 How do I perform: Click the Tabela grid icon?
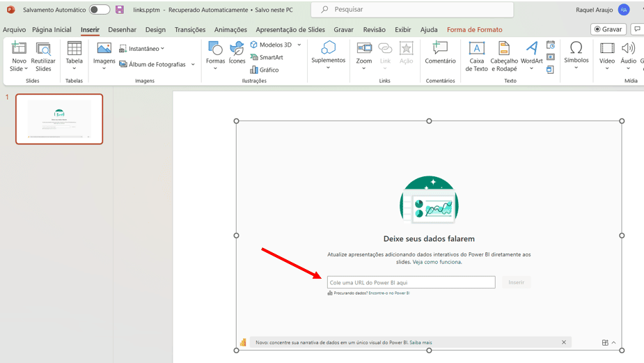pyautogui.click(x=74, y=48)
